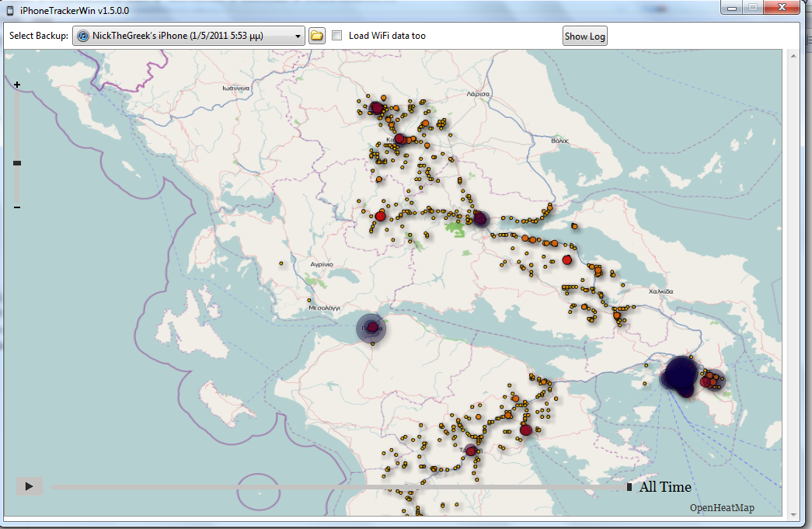Click the map zoom slider handle
This screenshot has height=529, width=812.
coord(17,163)
